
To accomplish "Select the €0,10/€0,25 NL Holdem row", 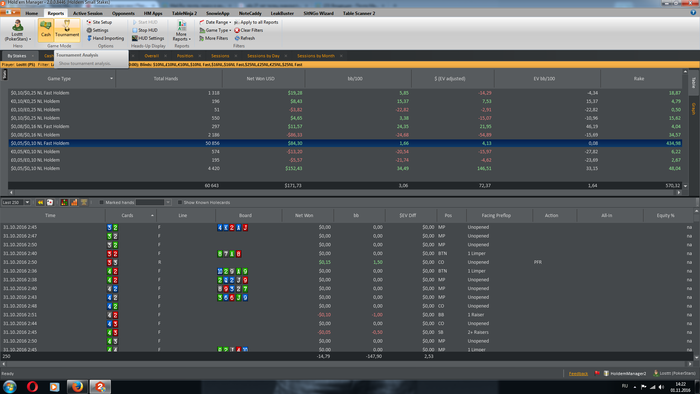I will tap(345, 101).
